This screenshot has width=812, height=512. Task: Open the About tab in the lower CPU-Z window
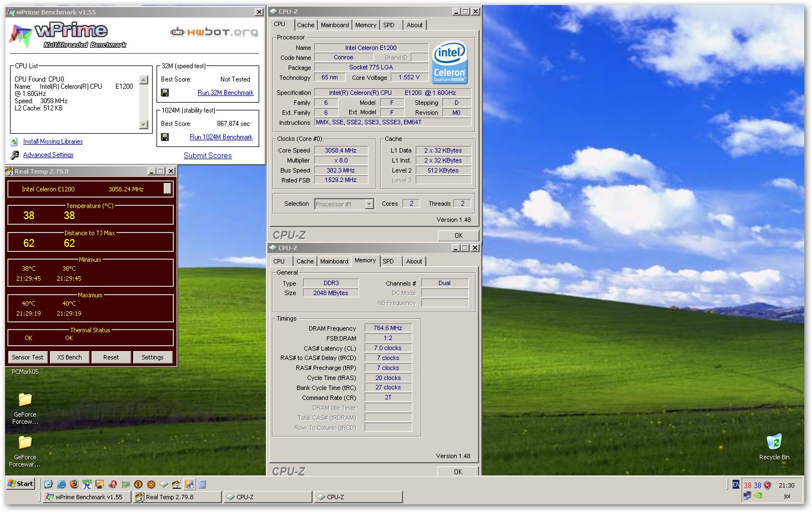pyautogui.click(x=414, y=261)
